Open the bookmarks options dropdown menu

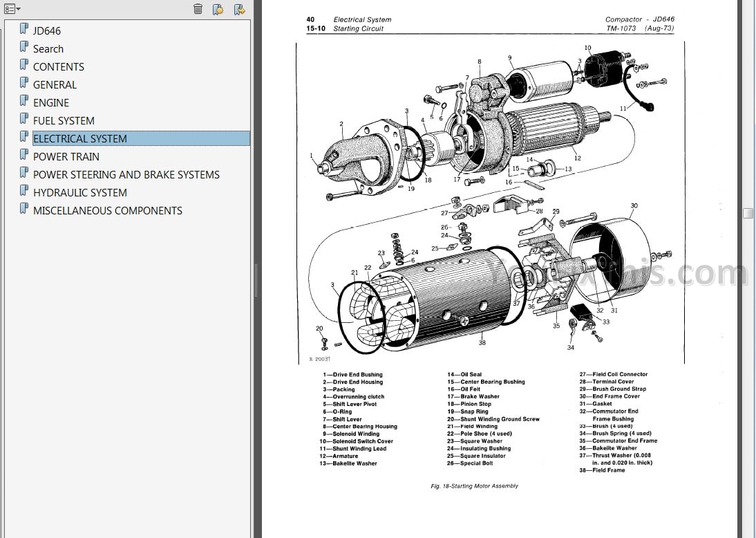pos(12,9)
